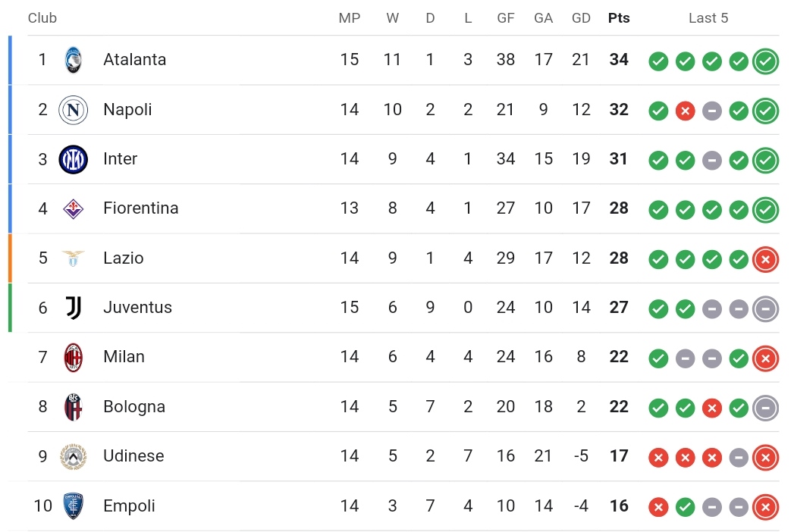This screenshot has width=794, height=532.
Task: Click the Pts column header
Action: (x=619, y=18)
